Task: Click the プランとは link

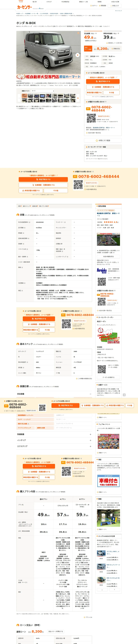Action: (x=88, y=617)
